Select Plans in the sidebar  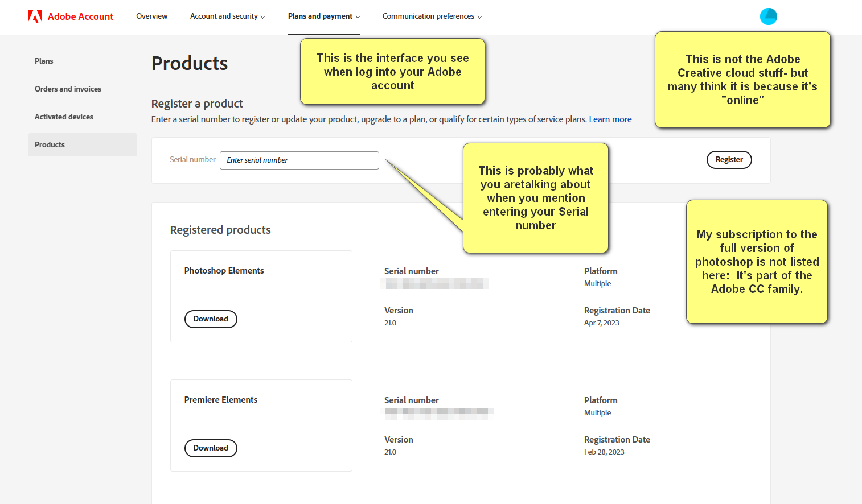coord(44,61)
